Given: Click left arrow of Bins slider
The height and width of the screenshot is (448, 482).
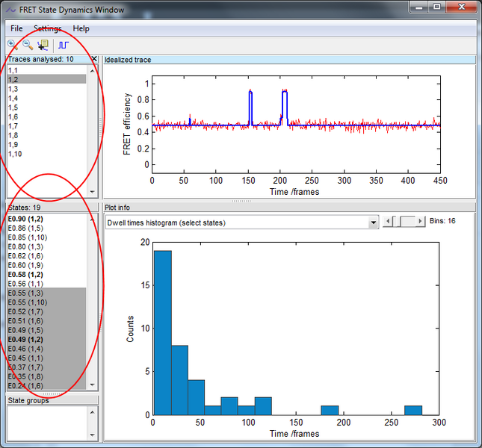Looking at the screenshot, I should [387, 222].
